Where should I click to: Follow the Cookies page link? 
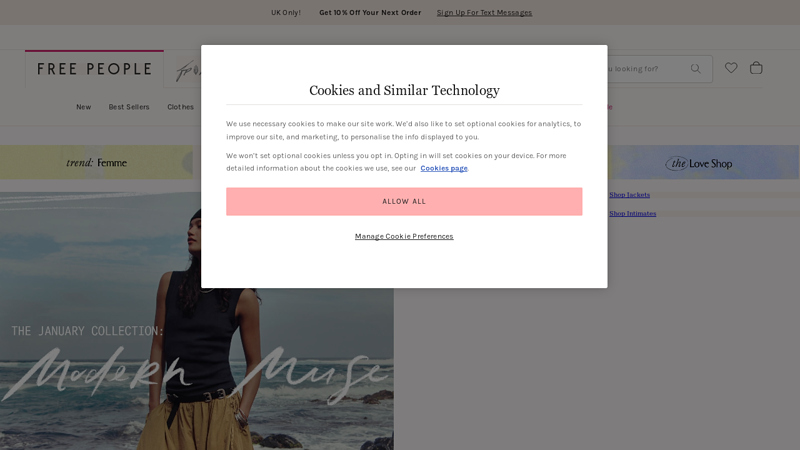(x=444, y=168)
